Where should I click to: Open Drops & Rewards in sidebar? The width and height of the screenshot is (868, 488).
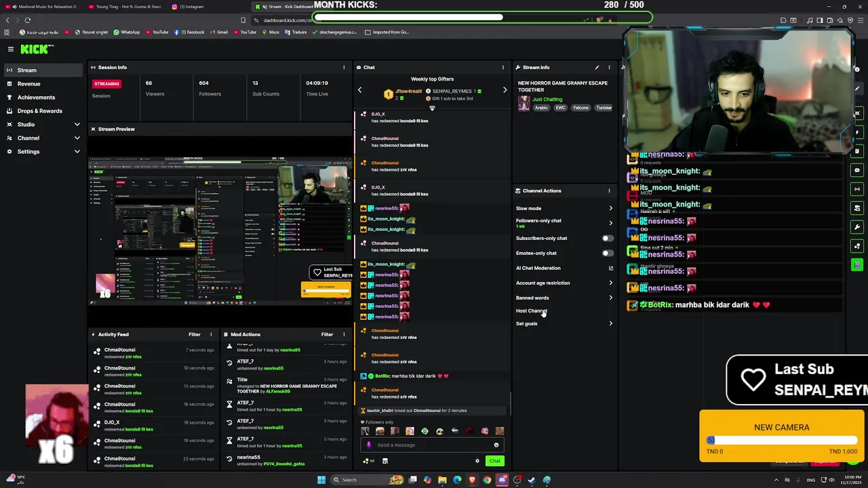pyautogui.click(x=44, y=111)
